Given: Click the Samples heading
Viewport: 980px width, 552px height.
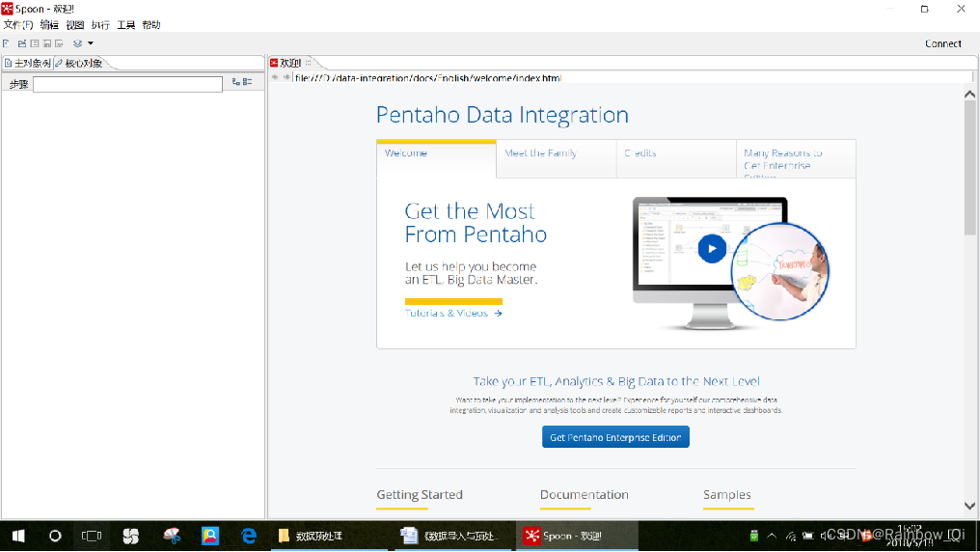Looking at the screenshot, I should click(x=727, y=494).
